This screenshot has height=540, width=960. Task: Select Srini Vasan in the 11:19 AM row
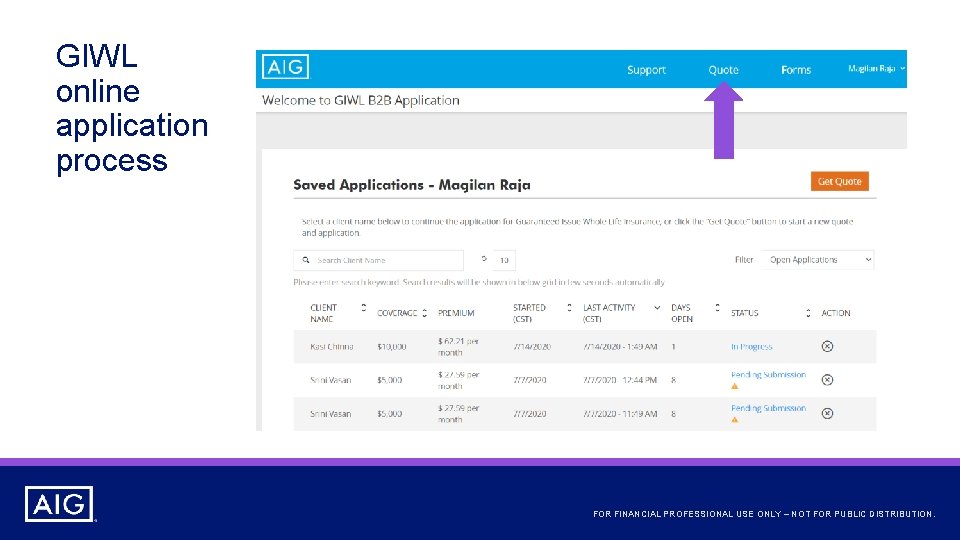(x=330, y=414)
